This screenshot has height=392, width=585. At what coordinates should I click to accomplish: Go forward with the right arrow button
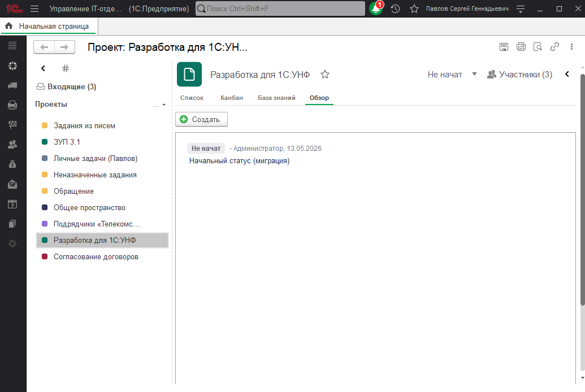click(64, 47)
